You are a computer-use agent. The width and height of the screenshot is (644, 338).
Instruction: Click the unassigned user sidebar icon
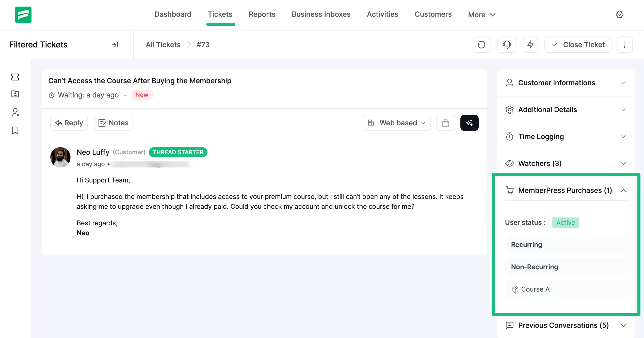[x=15, y=112]
